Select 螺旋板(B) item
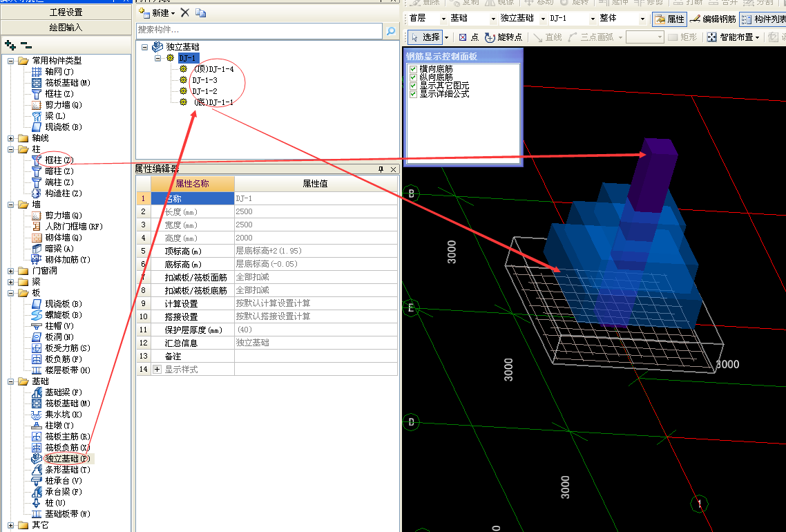Image resolution: width=786 pixels, height=532 pixels. (x=57, y=315)
